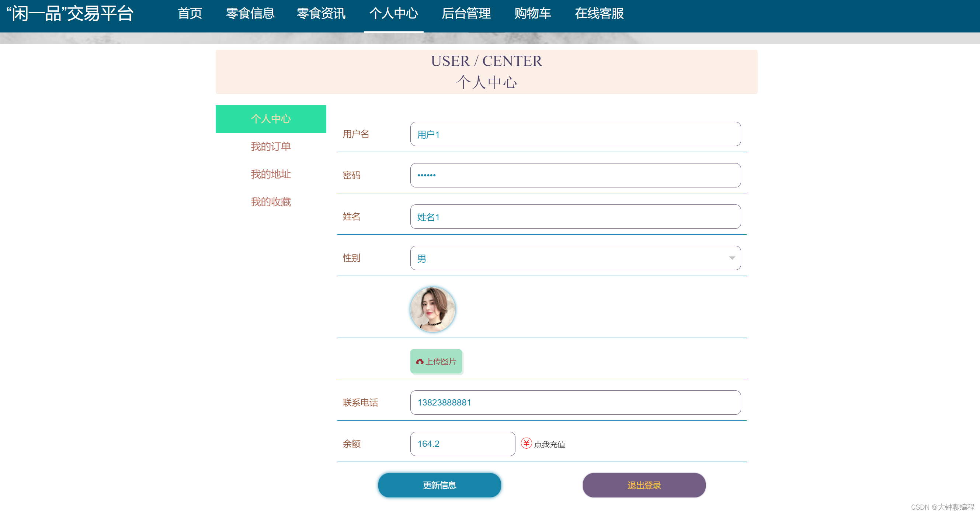Image resolution: width=980 pixels, height=514 pixels.
Task: Open 我的地址 from the sidebar
Action: pyautogui.click(x=271, y=175)
